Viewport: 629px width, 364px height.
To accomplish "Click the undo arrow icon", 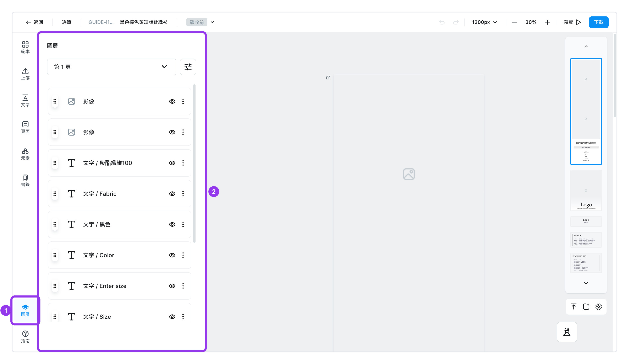I will (x=442, y=22).
